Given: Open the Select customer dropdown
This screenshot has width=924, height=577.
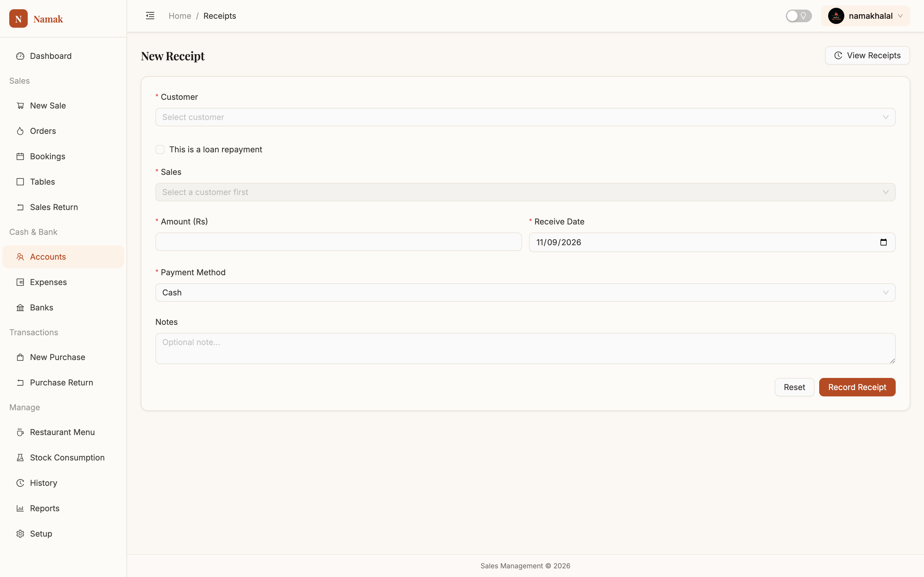Looking at the screenshot, I should (525, 117).
